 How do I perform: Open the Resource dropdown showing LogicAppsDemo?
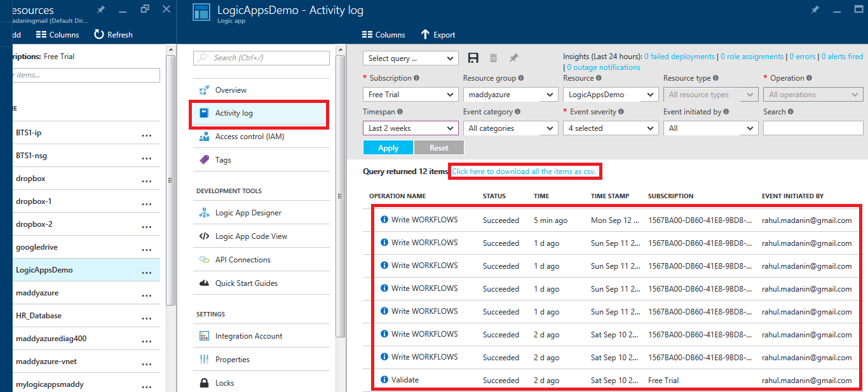coord(611,95)
